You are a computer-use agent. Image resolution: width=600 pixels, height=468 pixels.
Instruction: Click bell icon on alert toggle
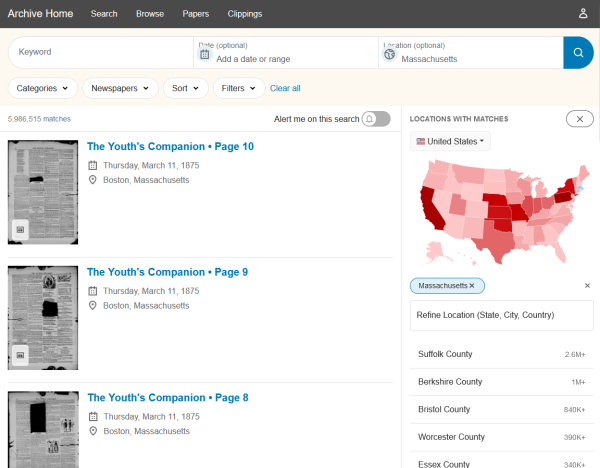tap(369, 119)
